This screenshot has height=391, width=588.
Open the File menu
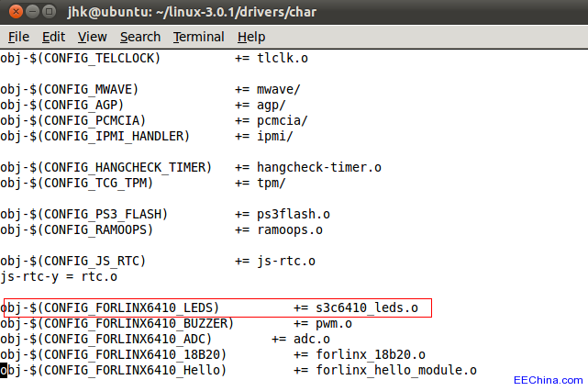pos(18,37)
